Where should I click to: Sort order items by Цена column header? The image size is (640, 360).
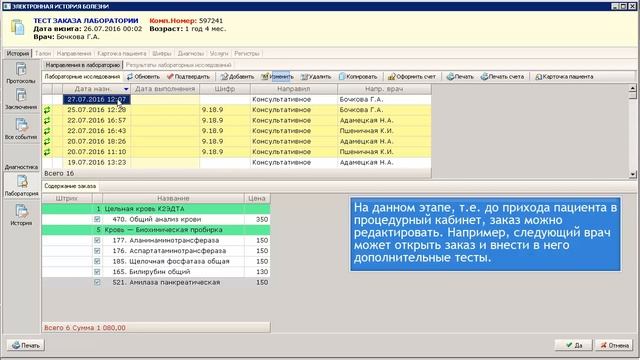[x=257, y=198]
